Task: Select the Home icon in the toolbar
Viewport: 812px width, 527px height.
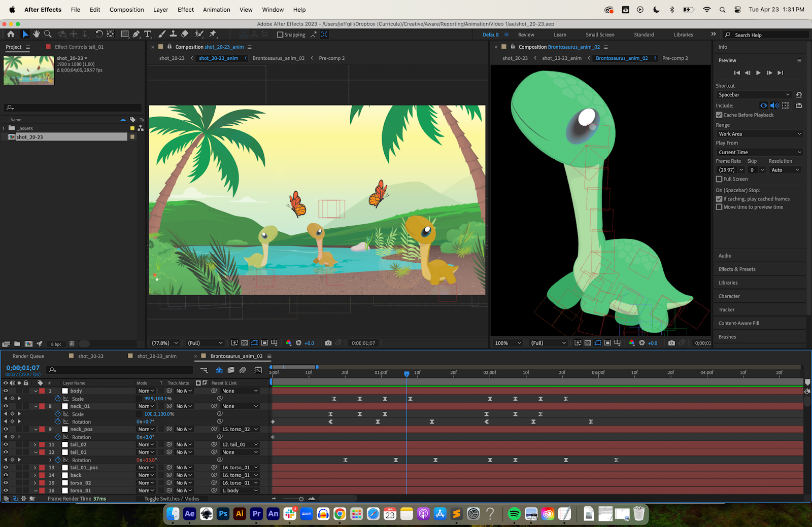Action: [x=11, y=34]
